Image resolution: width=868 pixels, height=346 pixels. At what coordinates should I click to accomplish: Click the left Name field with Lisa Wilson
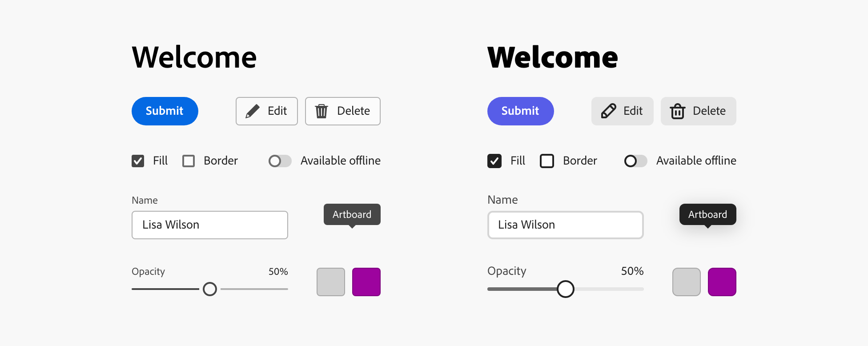pyautogui.click(x=210, y=225)
